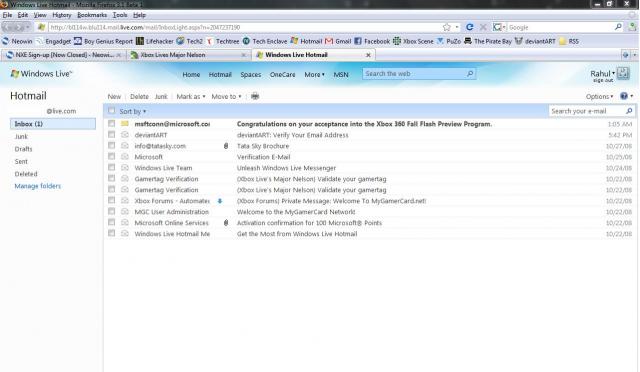This screenshot has height=372, width=640.
Task: Open the History menu
Action: 62,15
